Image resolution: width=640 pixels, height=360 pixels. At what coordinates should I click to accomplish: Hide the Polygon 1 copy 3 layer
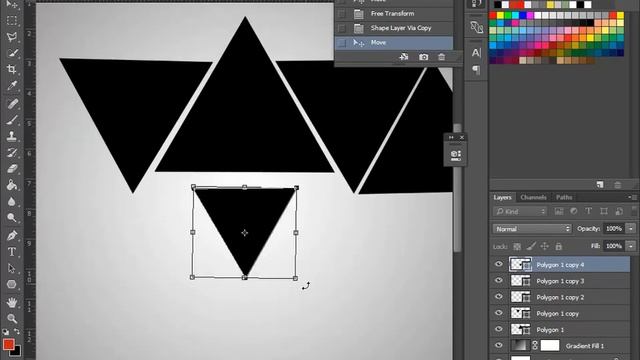[498, 281]
